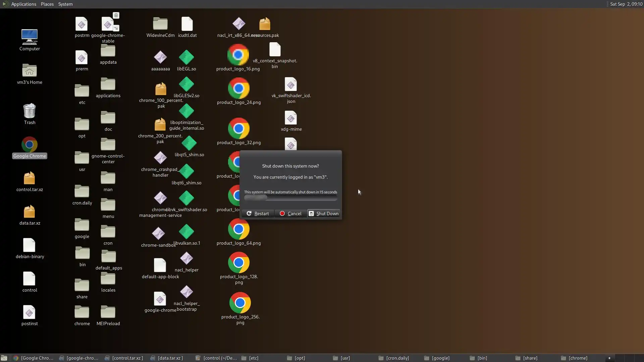Select the Computer desktop icon
Image resolution: width=644 pixels, height=362 pixels.
[x=30, y=37]
